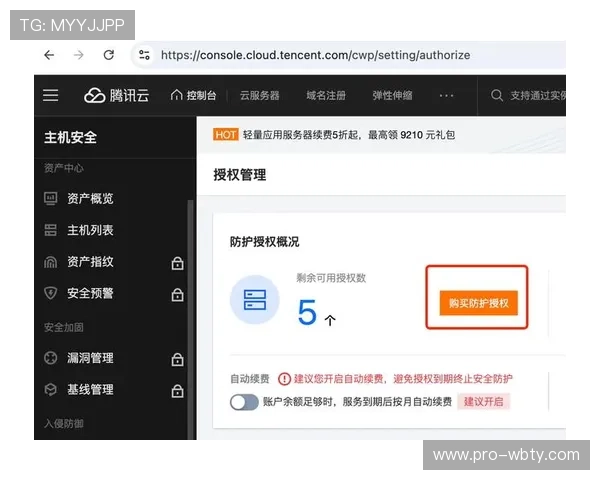Click the up arrow next to 5

pyautogui.click(x=330, y=320)
